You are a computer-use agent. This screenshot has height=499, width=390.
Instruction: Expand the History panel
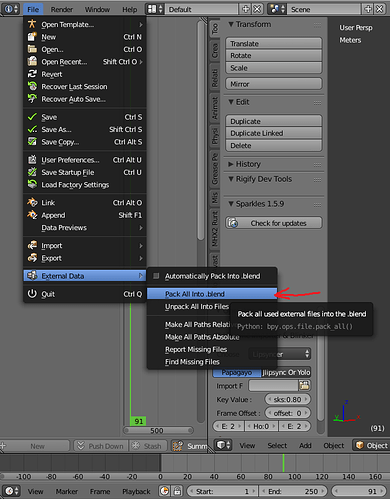click(x=231, y=164)
